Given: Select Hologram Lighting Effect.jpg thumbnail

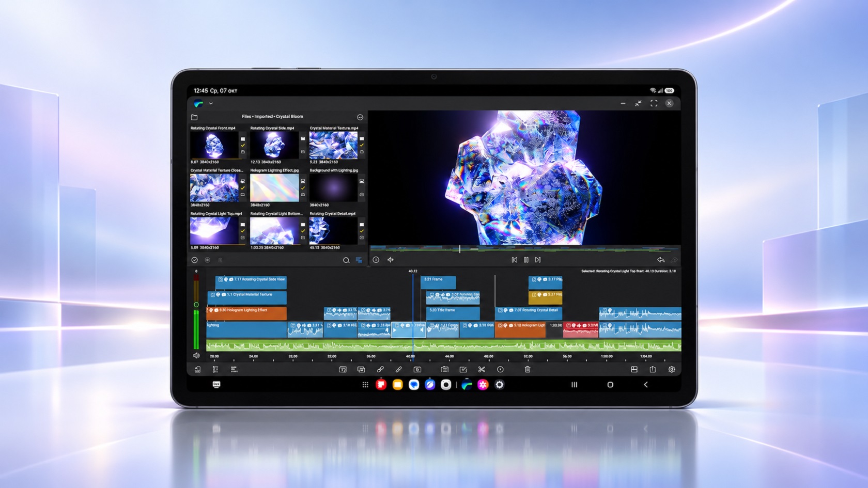Looking at the screenshot, I should point(274,187).
